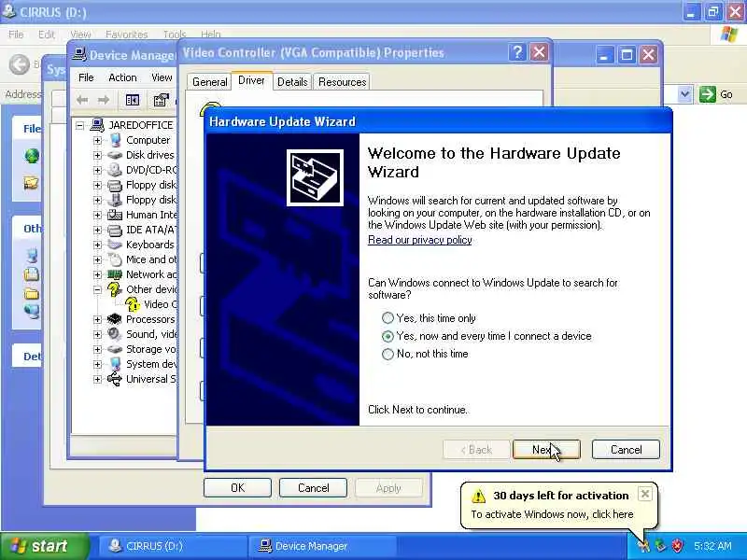The height and width of the screenshot is (560, 747).
Task: Select the Network adapters icon
Action: pyautogui.click(x=115, y=274)
